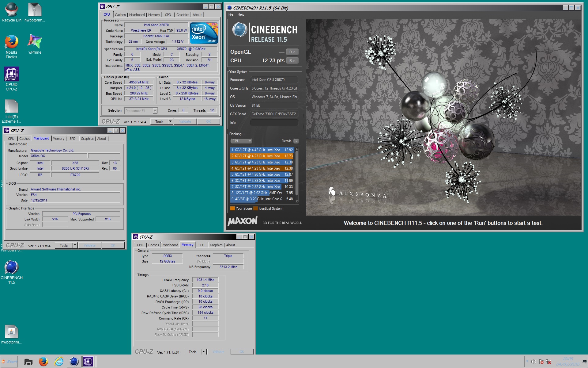
Task: Open the Help menu in Cinebench
Action: 241,14
